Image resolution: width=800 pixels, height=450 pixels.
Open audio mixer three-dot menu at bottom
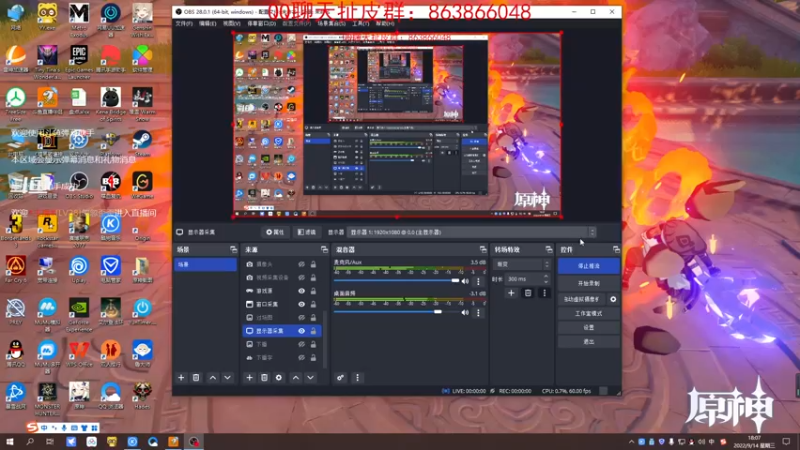[357, 378]
